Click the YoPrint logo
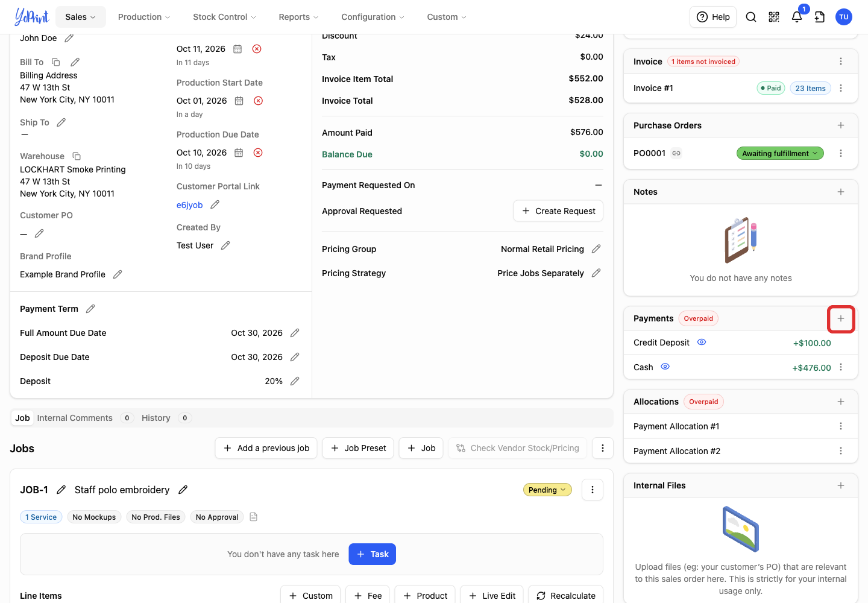This screenshot has width=868, height=603. 31,17
